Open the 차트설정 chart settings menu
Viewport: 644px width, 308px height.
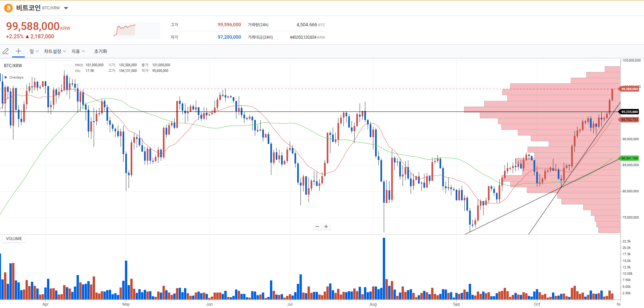[55, 51]
